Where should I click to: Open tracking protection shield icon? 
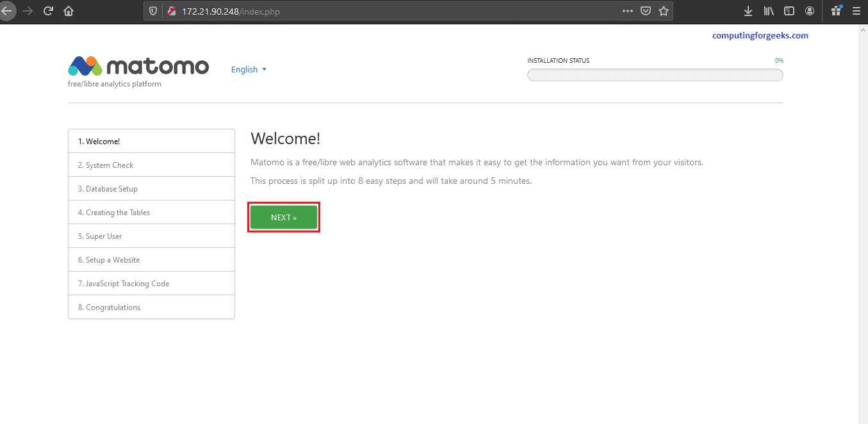tap(153, 12)
